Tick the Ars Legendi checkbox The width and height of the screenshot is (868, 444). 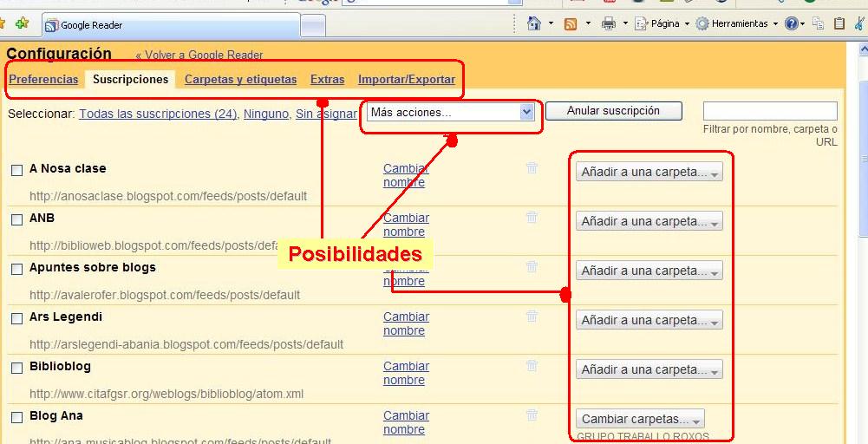pyautogui.click(x=17, y=318)
